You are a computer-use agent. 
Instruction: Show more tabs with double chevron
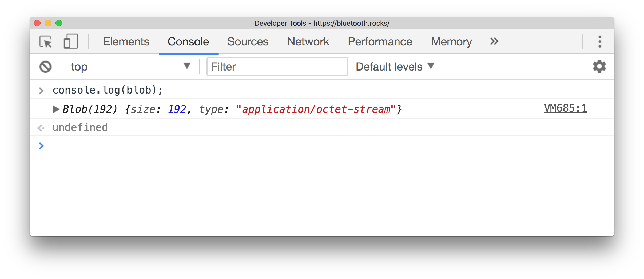tap(494, 41)
